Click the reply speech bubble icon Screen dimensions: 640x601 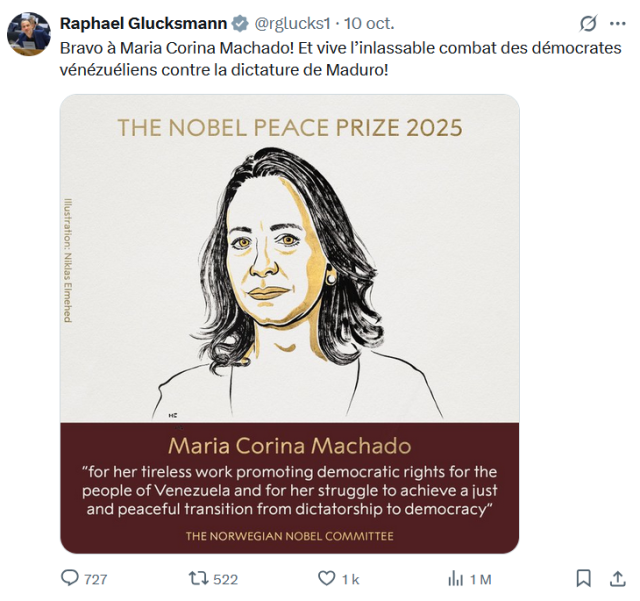(x=69, y=578)
